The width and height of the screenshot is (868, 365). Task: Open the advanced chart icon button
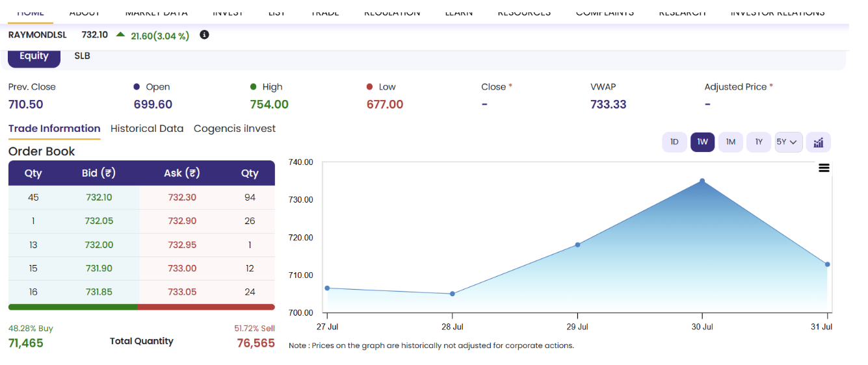pyautogui.click(x=819, y=142)
